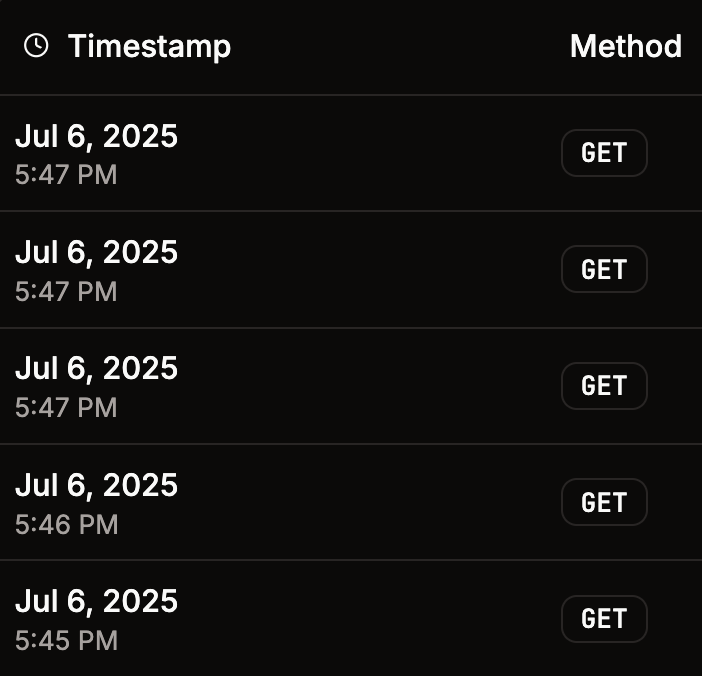Sort by the Timestamp column header
This screenshot has height=676, width=702.
point(149,46)
